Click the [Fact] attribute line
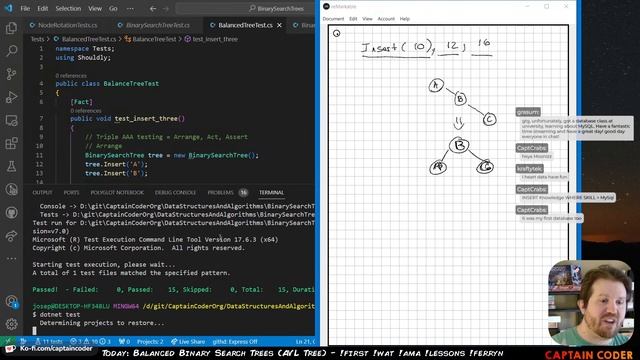Image resolution: width=640 pixels, height=360 pixels. tap(82, 102)
